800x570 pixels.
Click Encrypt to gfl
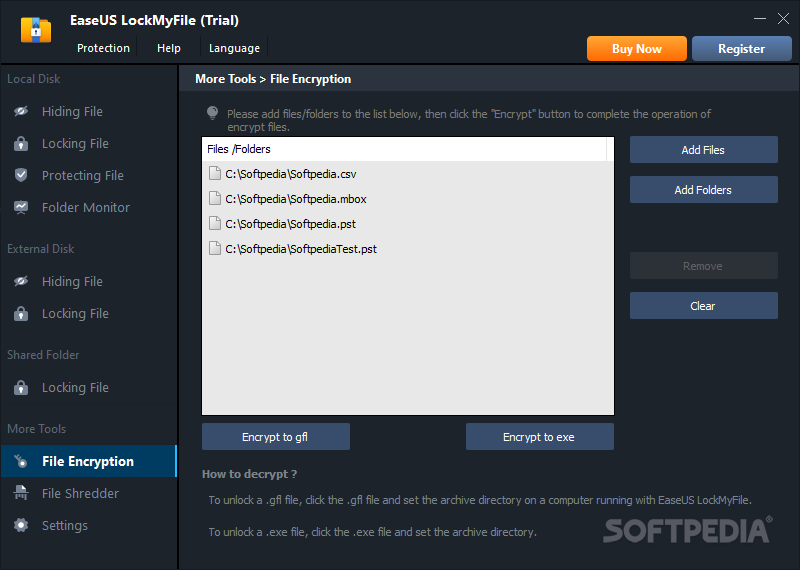[276, 437]
